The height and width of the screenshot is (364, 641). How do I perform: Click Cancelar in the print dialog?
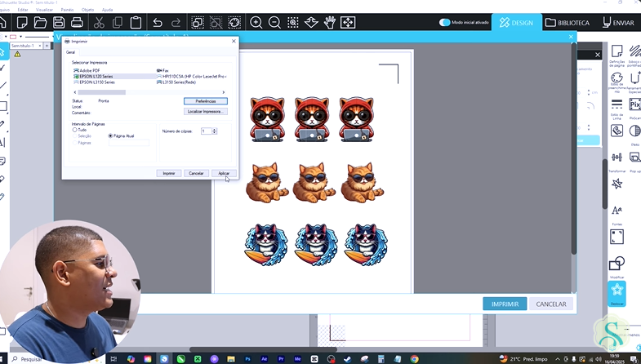(196, 173)
